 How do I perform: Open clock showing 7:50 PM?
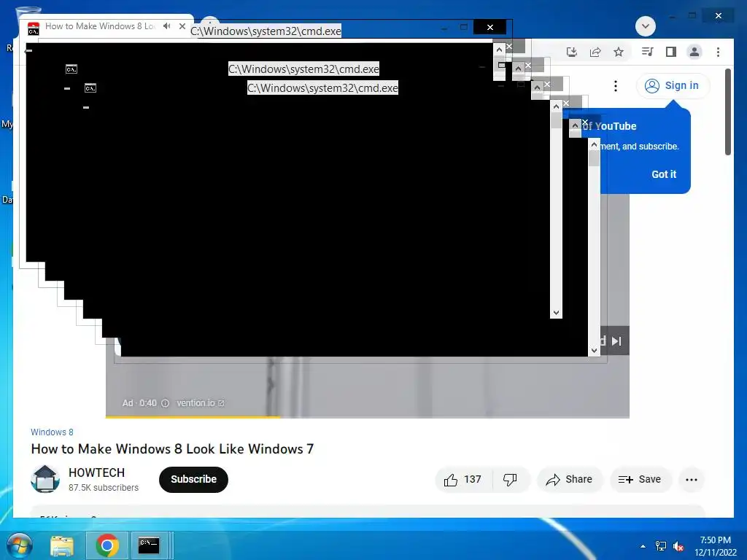716,546
